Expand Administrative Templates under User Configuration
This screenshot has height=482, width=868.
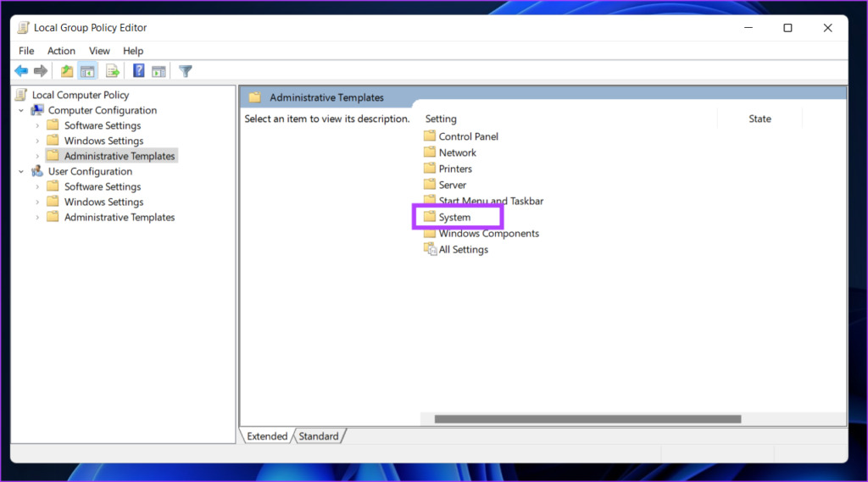coord(37,218)
